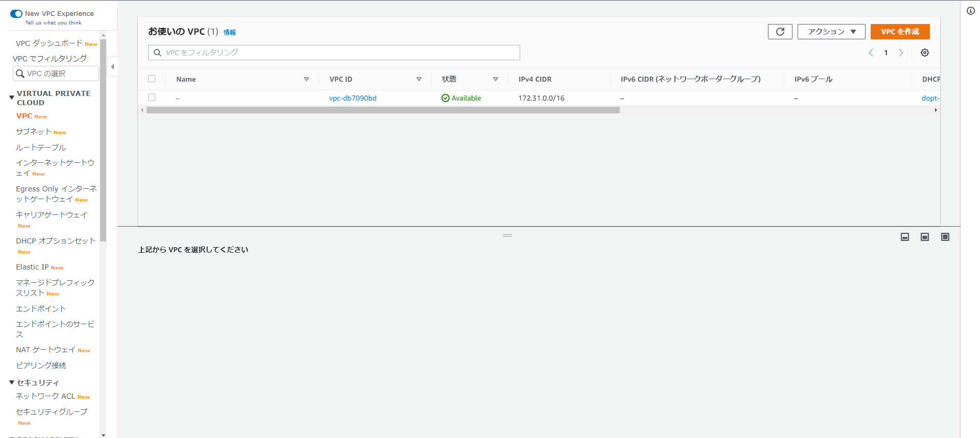Open Elastic IP page
The height and width of the screenshot is (438, 980).
(x=32, y=267)
